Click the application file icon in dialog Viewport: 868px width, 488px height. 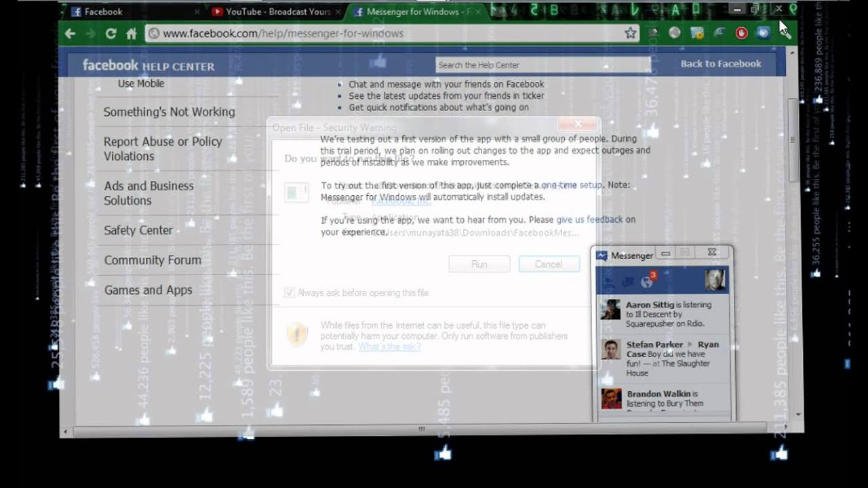tap(296, 192)
